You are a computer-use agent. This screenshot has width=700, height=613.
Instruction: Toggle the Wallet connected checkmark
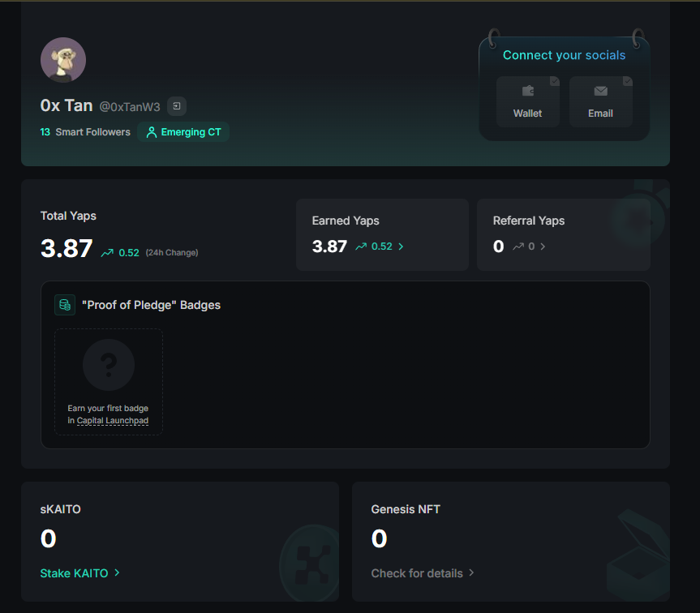(555, 81)
